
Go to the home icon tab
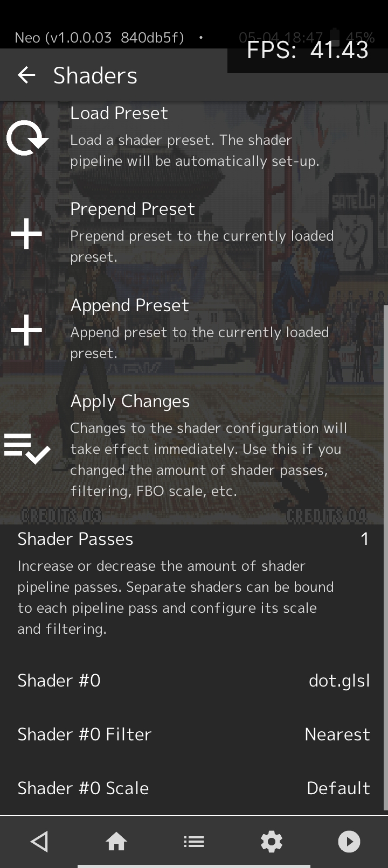[116, 841]
